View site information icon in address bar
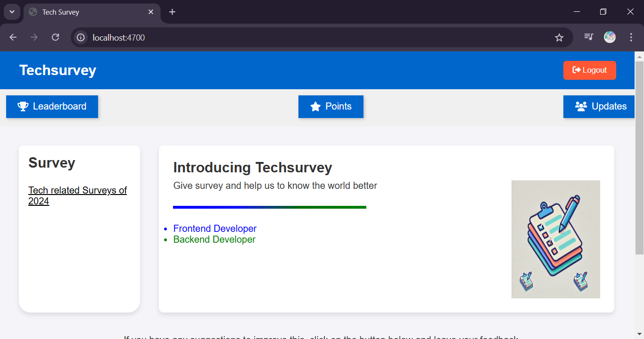Screen dimensions: 644x339 (x=81, y=37)
